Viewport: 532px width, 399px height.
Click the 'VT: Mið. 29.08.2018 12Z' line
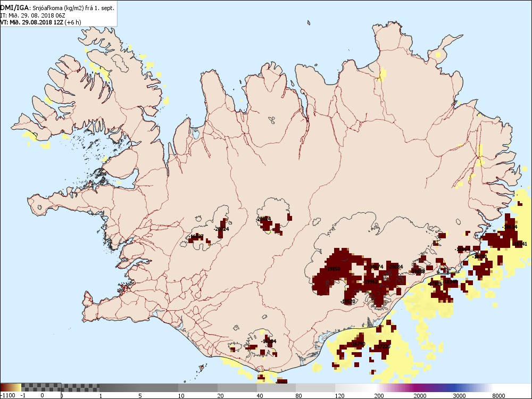(x=31, y=22)
